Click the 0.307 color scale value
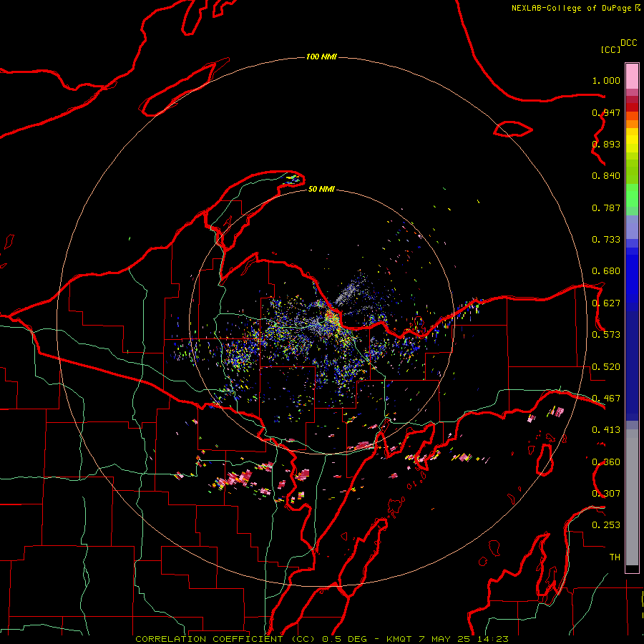Viewport: 644px width, 644px height. [x=606, y=494]
